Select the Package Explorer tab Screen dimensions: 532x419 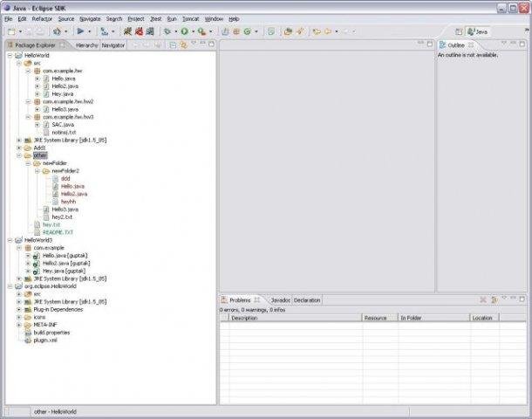click(x=36, y=45)
